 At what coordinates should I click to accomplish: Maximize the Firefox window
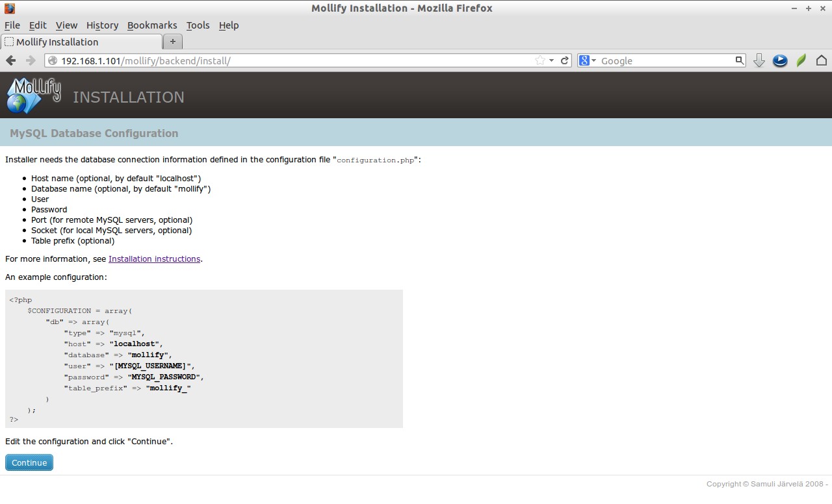point(809,8)
